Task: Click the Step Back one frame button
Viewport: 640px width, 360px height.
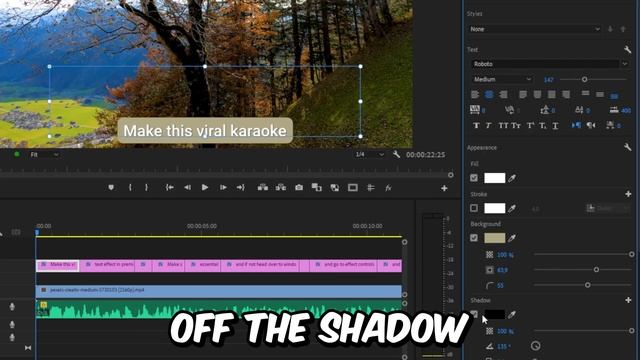Action: tap(187, 187)
